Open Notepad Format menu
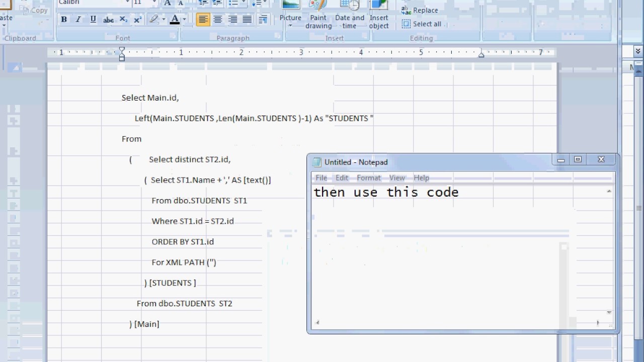The width and height of the screenshot is (644, 362). (369, 178)
